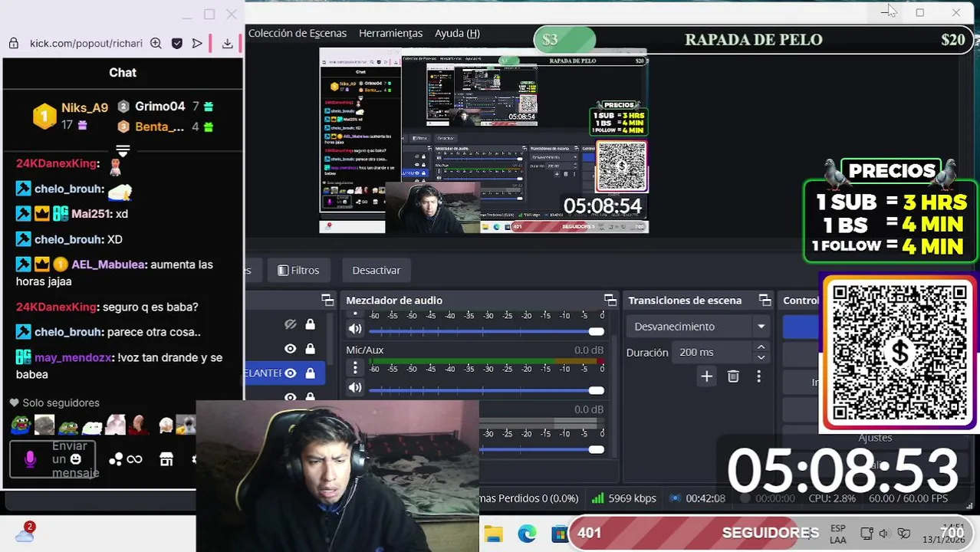Open File Explorer from the taskbar
The image size is (980, 552).
point(493,534)
